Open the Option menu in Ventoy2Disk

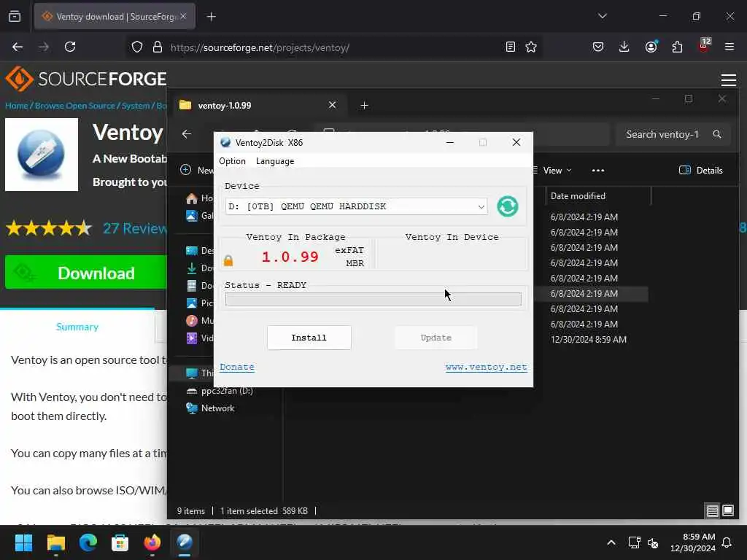tap(232, 161)
